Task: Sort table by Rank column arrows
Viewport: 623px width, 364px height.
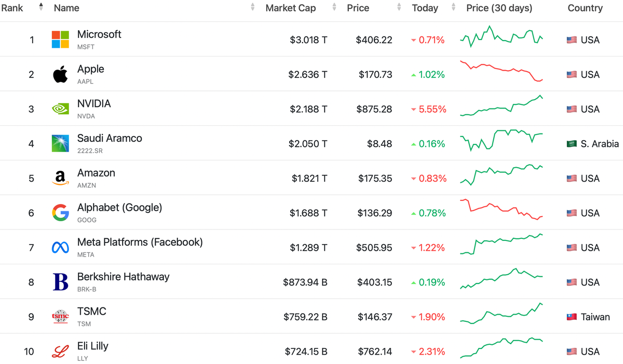Action: click(x=41, y=8)
